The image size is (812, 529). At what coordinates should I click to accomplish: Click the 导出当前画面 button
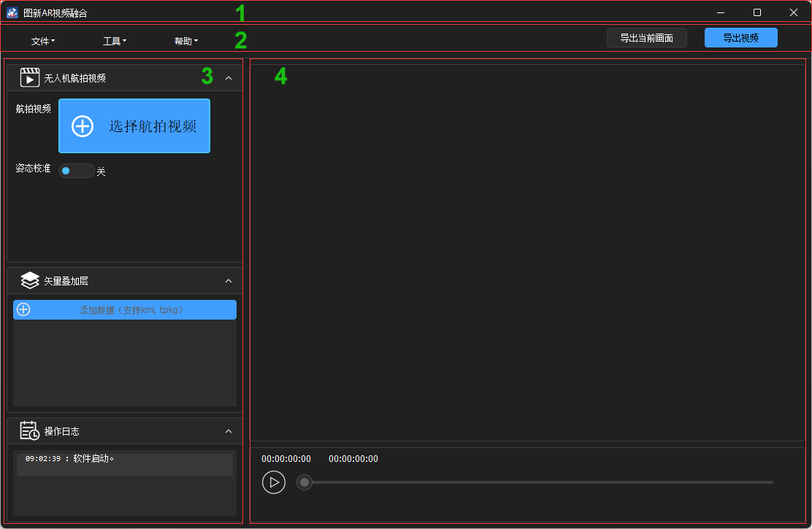tap(646, 38)
